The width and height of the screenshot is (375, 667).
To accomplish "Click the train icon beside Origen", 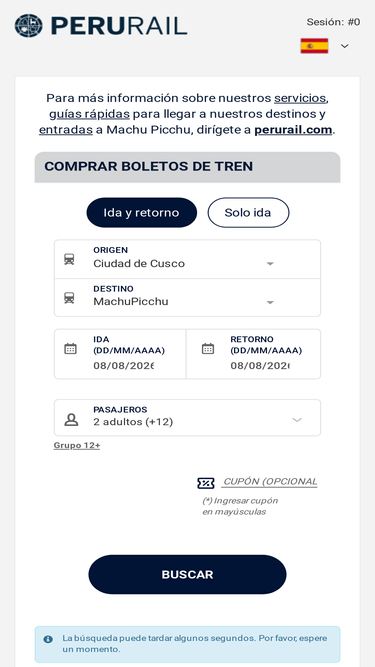I will 69,259.
